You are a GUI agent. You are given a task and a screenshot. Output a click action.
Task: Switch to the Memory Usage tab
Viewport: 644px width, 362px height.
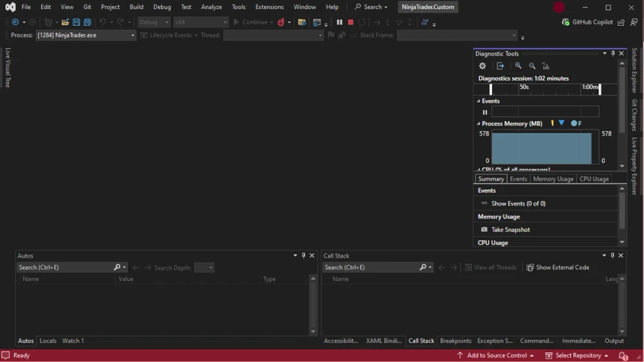553,179
